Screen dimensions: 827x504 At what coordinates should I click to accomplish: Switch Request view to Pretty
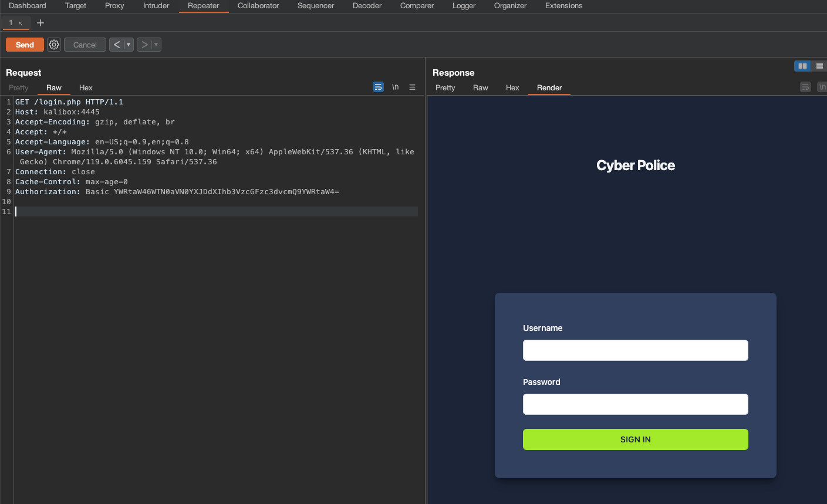click(x=19, y=87)
